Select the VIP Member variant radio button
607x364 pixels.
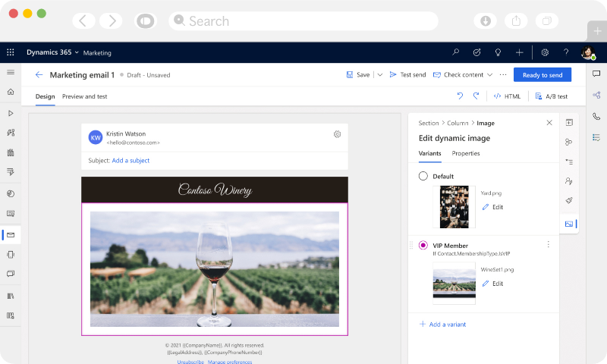coord(423,245)
